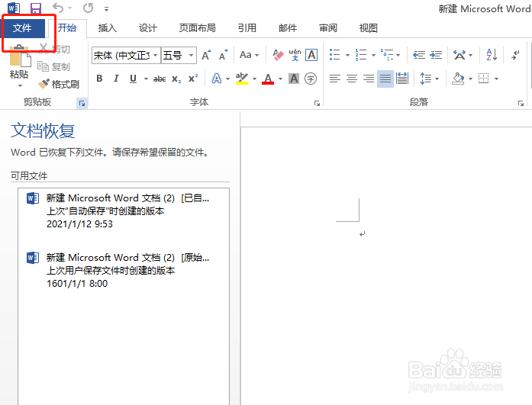This screenshot has width=532, height=405.
Task: Apply yellow text highlight color
Action: pos(242,79)
